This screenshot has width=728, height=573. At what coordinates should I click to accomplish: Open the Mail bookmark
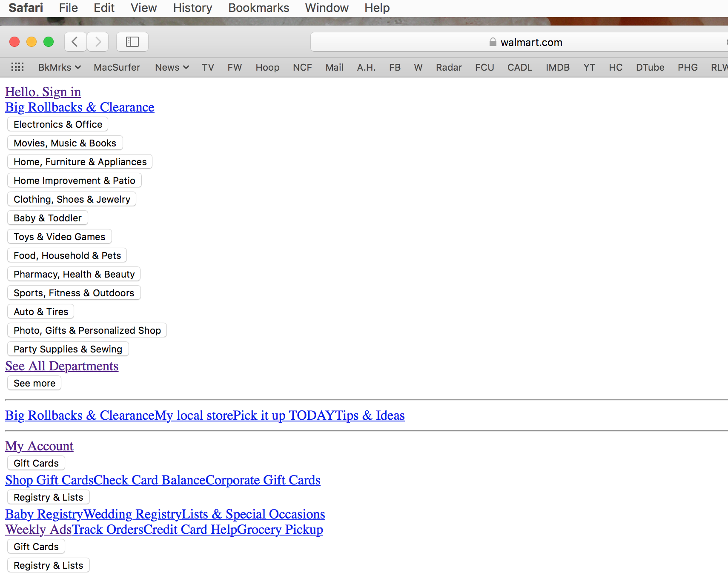point(335,67)
